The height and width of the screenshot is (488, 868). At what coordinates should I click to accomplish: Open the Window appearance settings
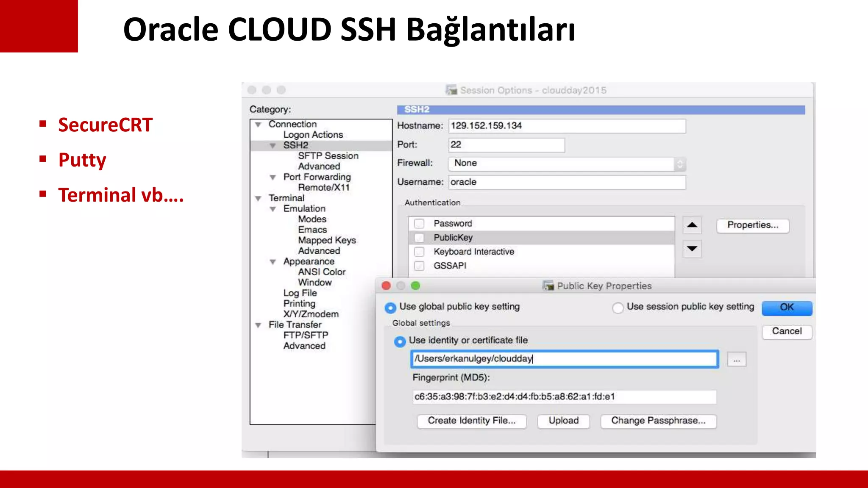314,283
